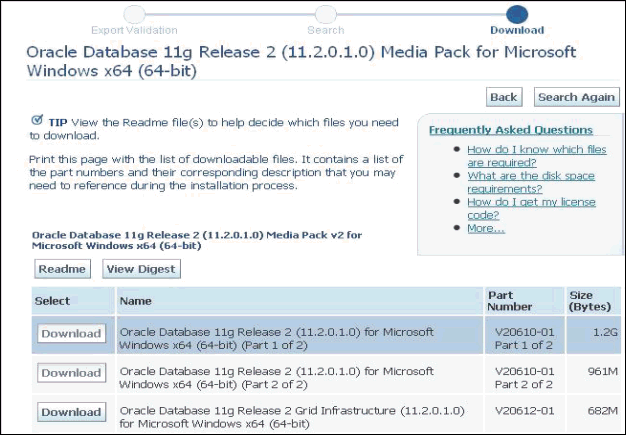Open 'How do I know which files are required?' link
The width and height of the screenshot is (626, 435).
[537, 156]
